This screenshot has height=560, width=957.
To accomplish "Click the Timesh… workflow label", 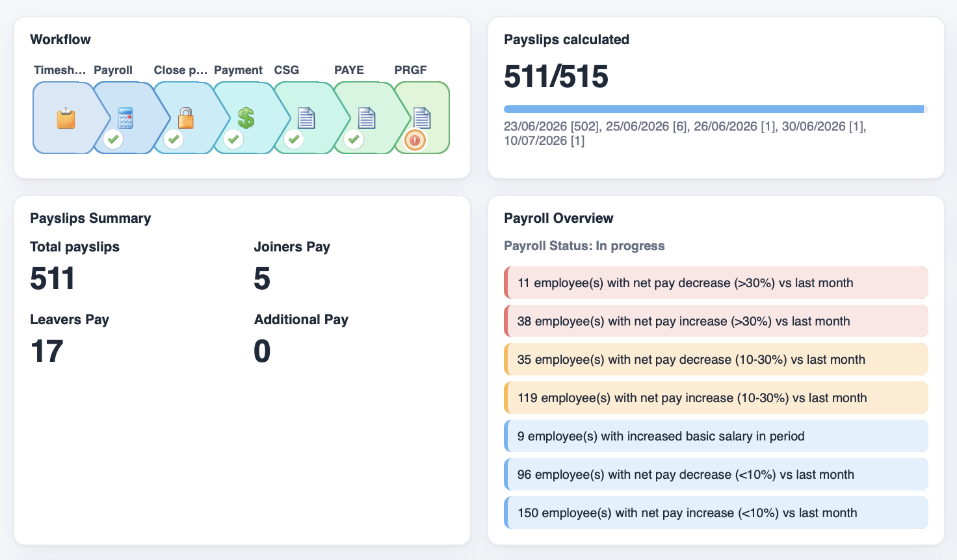I will [x=60, y=70].
